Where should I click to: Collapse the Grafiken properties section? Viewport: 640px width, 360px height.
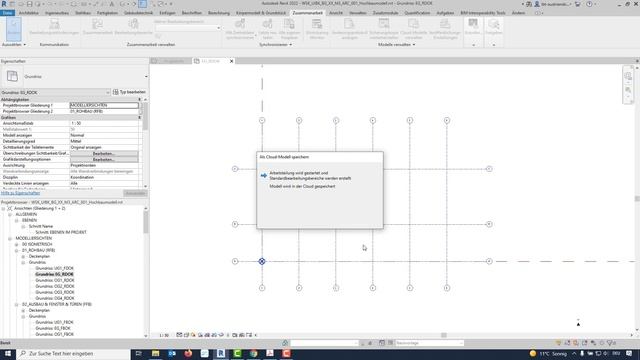tap(139, 118)
